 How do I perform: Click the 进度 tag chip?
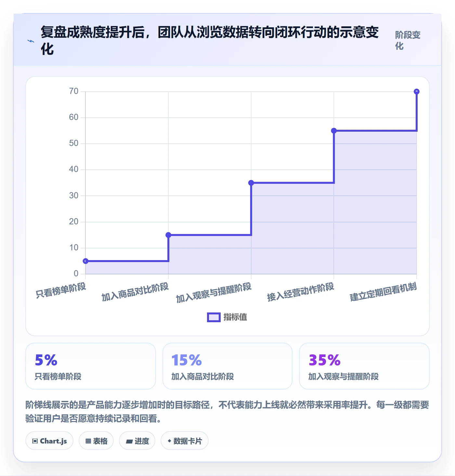(x=137, y=441)
